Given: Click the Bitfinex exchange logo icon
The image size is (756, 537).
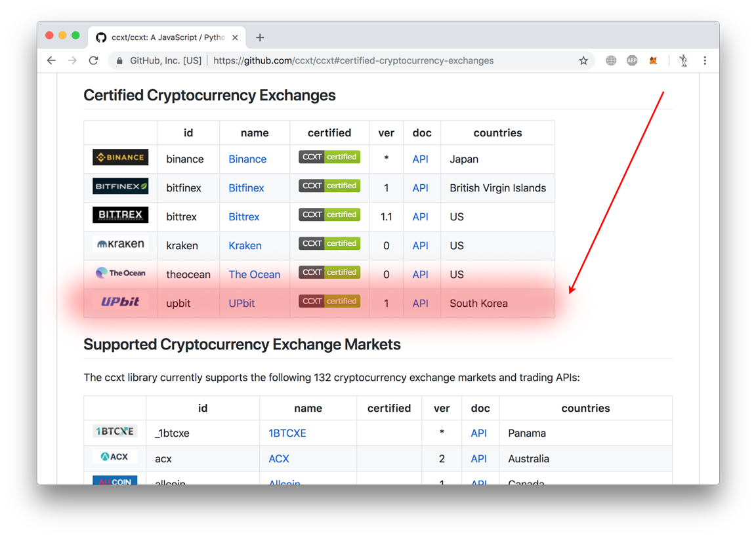Looking at the screenshot, I should (x=120, y=186).
